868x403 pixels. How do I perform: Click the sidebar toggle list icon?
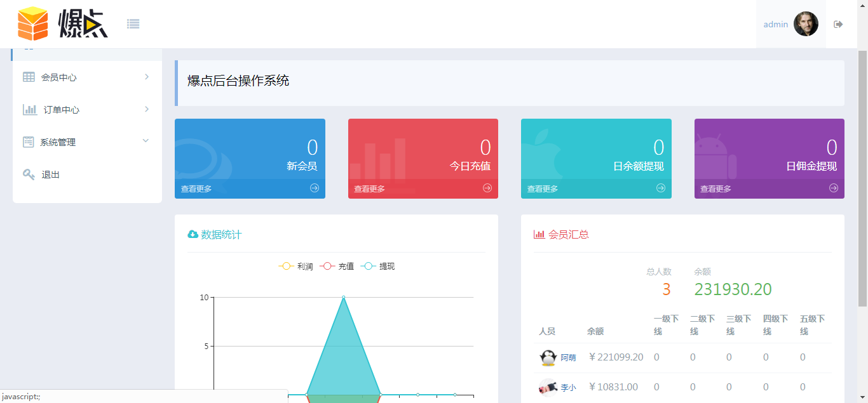[133, 24]
